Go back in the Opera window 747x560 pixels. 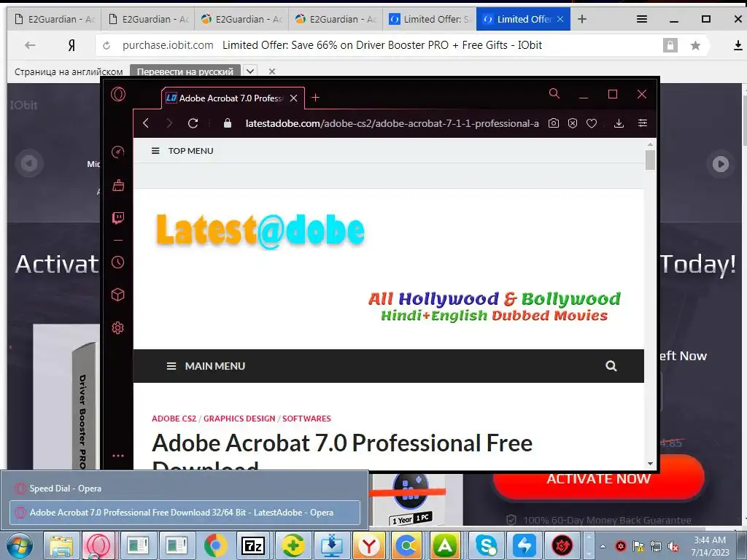[146, 123]
